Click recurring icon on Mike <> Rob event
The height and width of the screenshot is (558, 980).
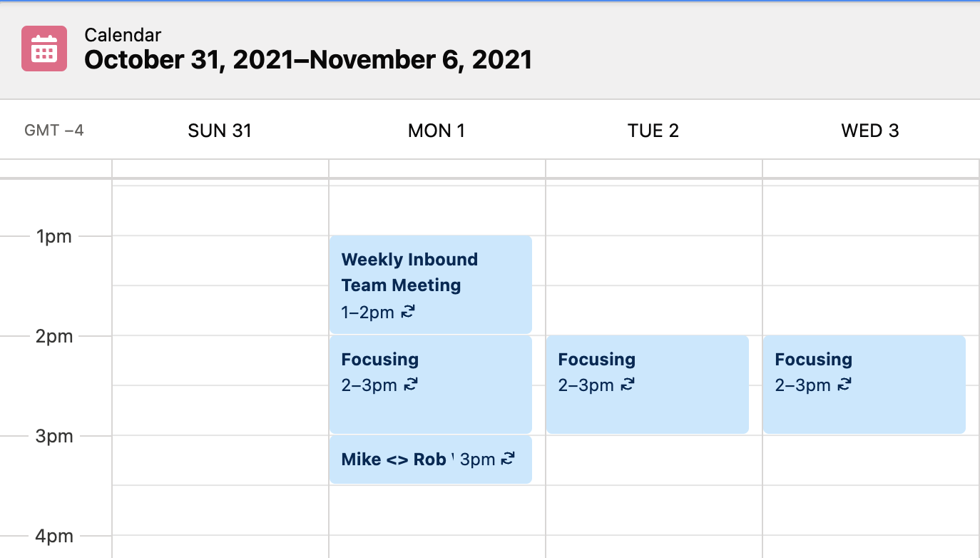(509, 459)
